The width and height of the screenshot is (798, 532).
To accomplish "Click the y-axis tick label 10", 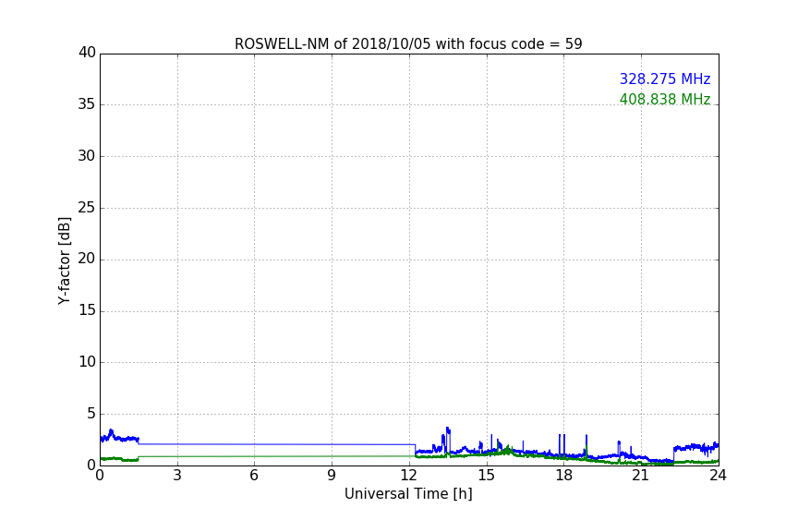I will click(87, 362).
